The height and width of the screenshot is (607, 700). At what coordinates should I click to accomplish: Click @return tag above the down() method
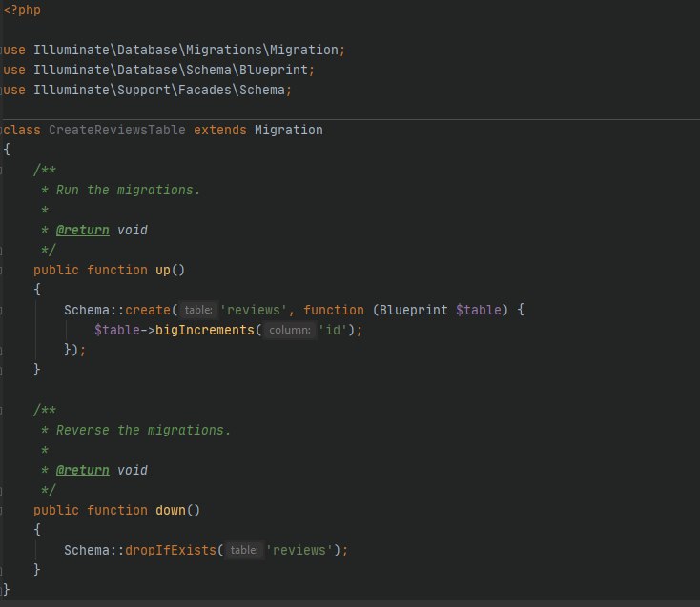pos(83,470)
